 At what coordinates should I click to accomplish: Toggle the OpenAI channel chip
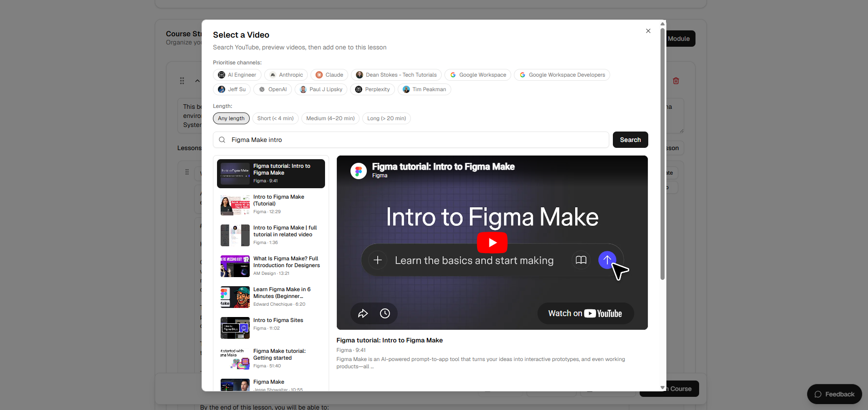(272, 89)
